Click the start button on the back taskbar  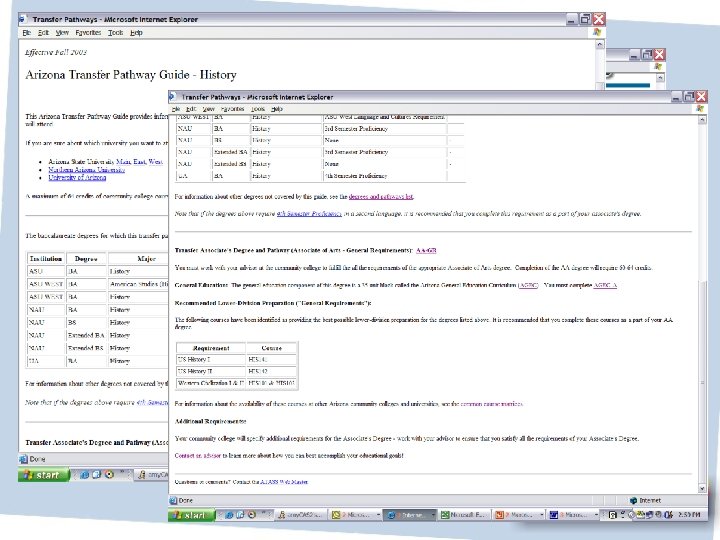(x=43, y=475)
